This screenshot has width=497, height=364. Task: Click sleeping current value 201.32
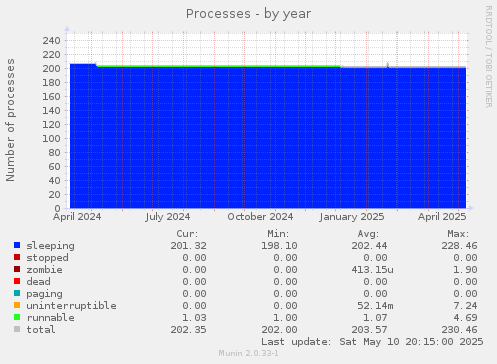pyautogui.click(x=189, y=246)
